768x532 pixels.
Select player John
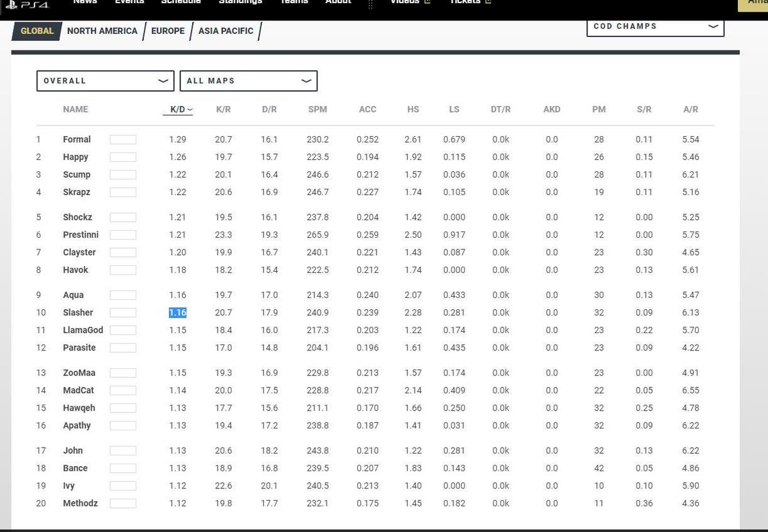[x=73, y=451]
